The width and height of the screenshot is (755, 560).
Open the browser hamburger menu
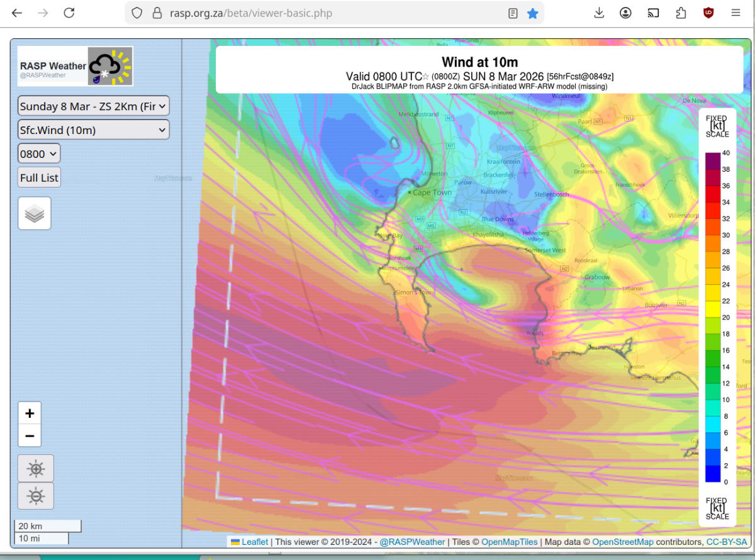[735, 13]
